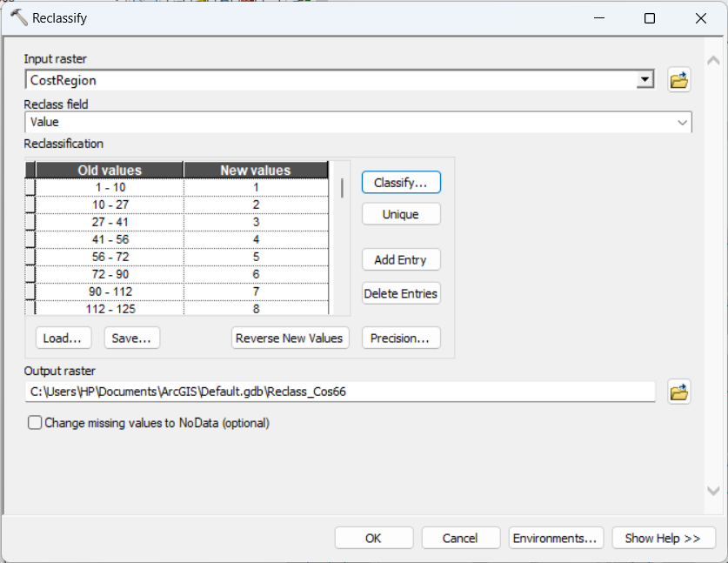Browse for an Output raster location
This screenshot has width=728, height=563.
click(678, 392)
